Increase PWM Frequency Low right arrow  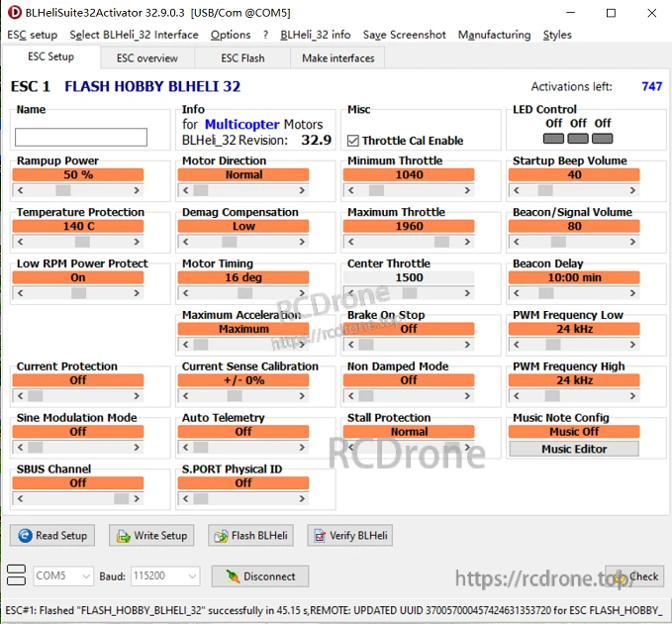(633, 345)
